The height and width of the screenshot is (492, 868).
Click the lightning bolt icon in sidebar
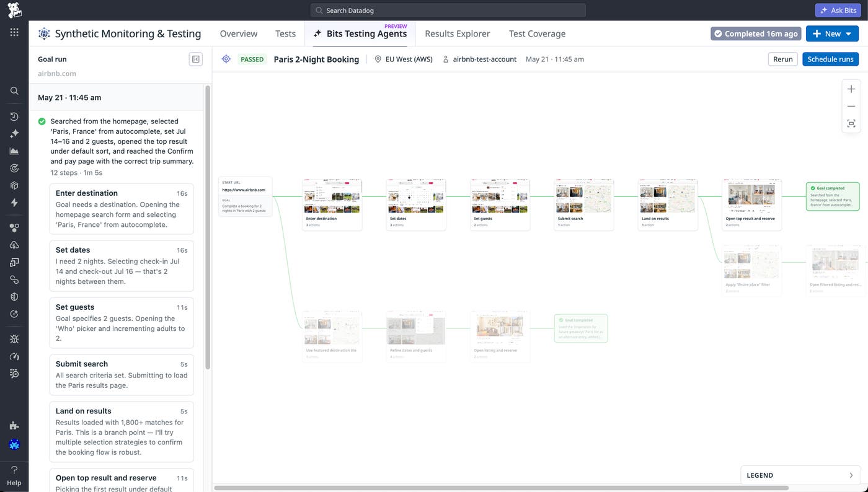click(14, 203)
